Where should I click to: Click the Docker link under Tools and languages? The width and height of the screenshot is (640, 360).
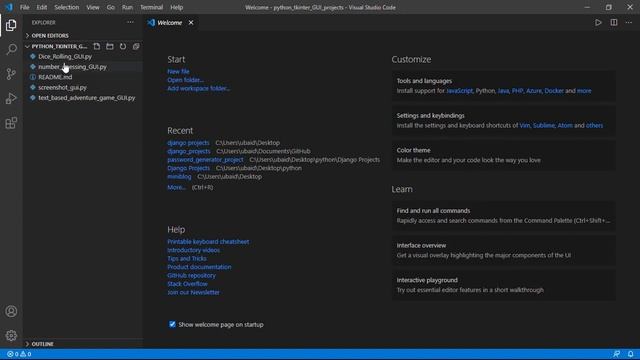pyautogui.click(x=554, y=91)
